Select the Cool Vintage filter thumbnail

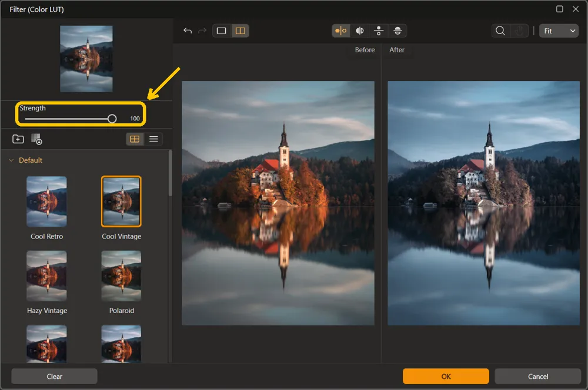tap(121, 201)
